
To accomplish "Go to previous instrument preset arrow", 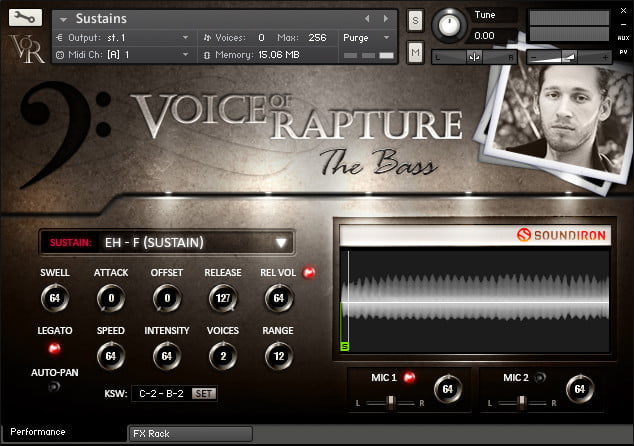I will pos(367,19).
